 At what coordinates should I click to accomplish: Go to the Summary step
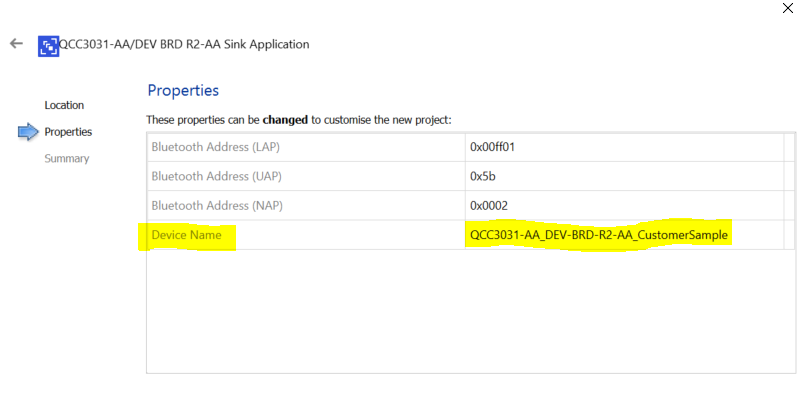(x=67, y=158)
